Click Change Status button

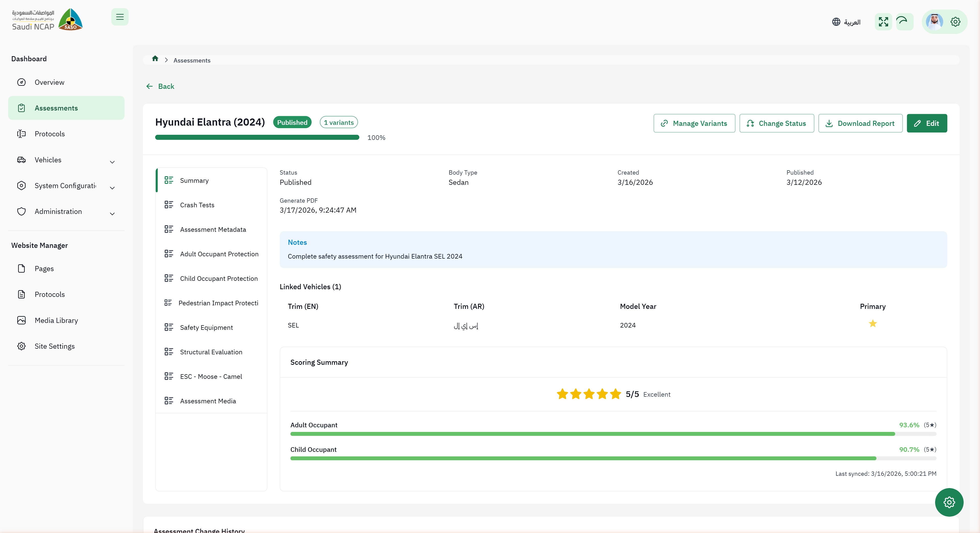click(776, 123)
